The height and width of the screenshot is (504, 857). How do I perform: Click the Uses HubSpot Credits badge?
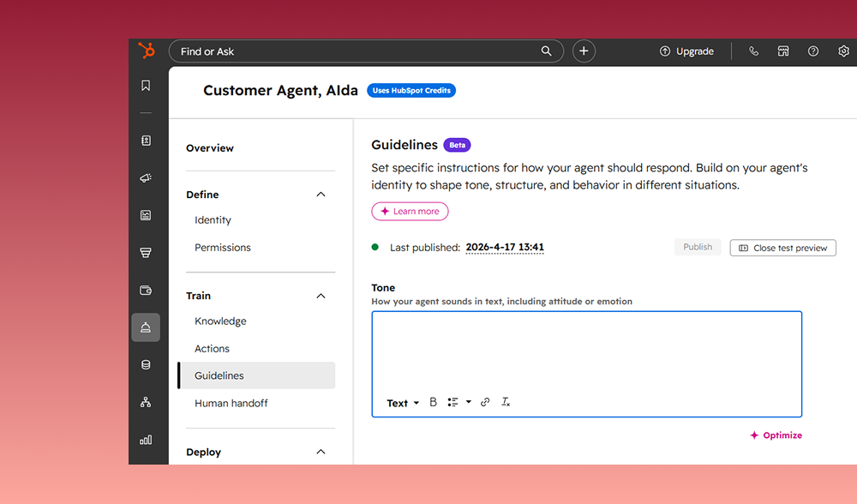[x=411, y=90]
